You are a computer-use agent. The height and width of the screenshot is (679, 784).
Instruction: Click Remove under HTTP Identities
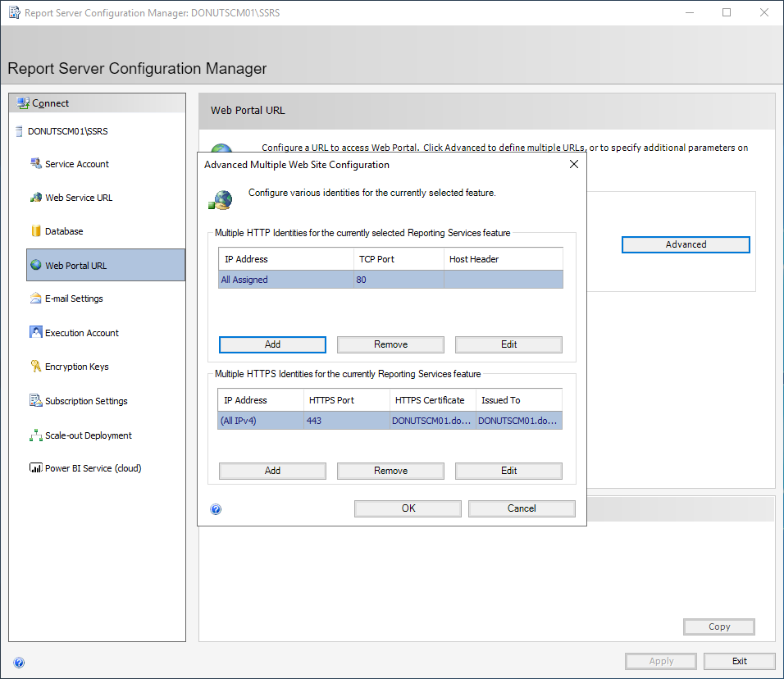coord(390,344)
